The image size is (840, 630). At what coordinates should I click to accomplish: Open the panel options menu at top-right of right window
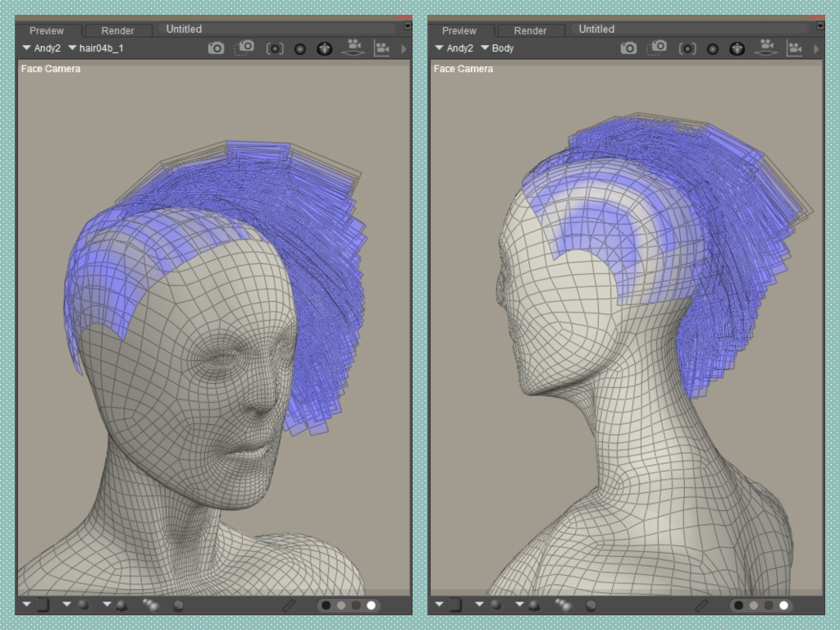click(819, 26)
